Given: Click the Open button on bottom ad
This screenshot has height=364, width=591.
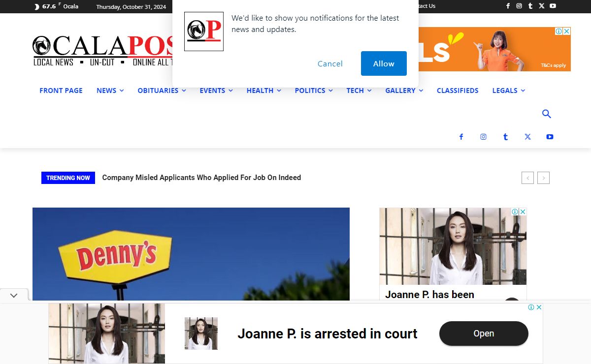Looking at the screenshot, I should [484, 334].
